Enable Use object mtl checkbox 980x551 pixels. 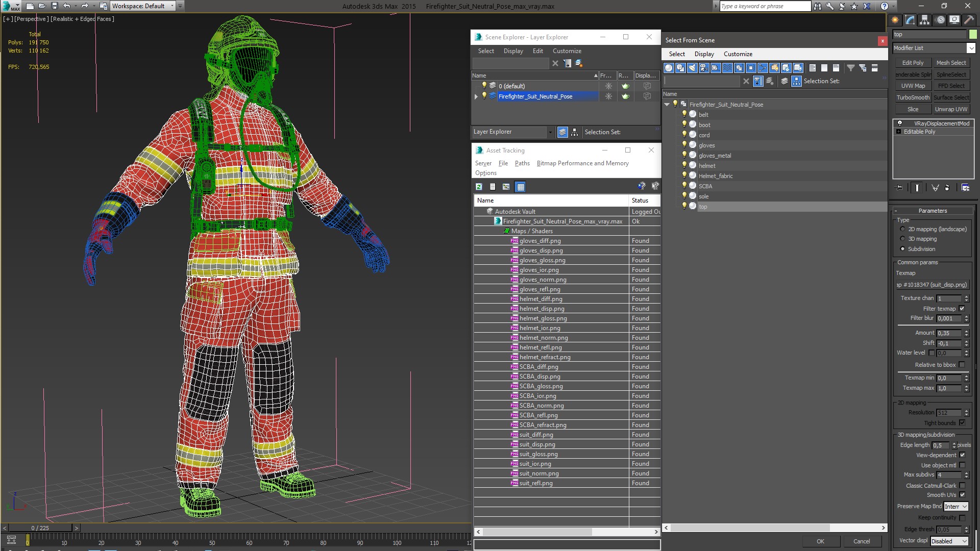(962, 465)
